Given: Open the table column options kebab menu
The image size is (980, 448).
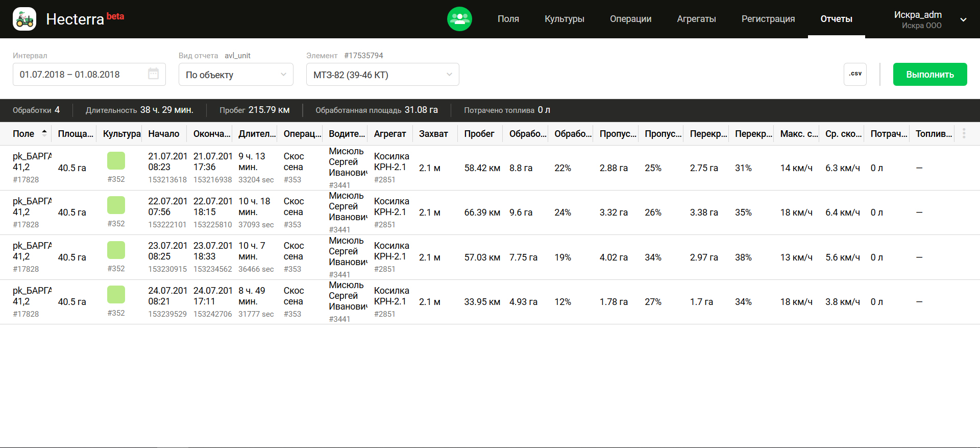Looking at the screenshot, I should 964,134.
